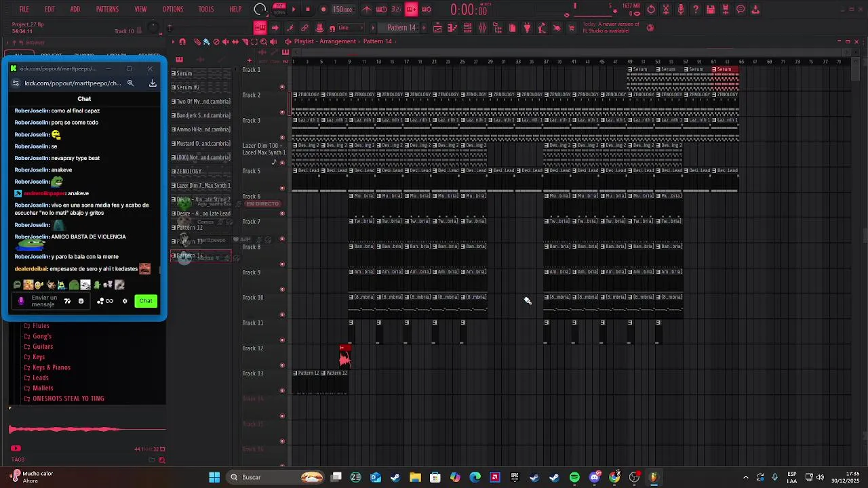Viewport: 868px width, 488px height.
Task: Toggle mute dot for Track 11
Action: (282, 340)
